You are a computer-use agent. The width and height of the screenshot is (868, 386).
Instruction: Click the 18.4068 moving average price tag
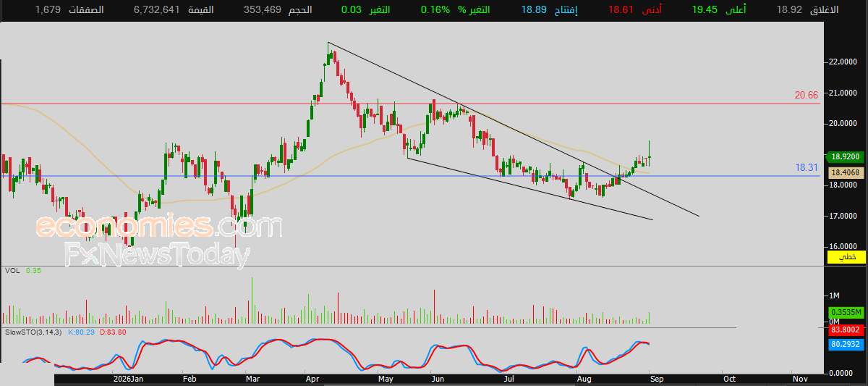click(x=845, y=173)
